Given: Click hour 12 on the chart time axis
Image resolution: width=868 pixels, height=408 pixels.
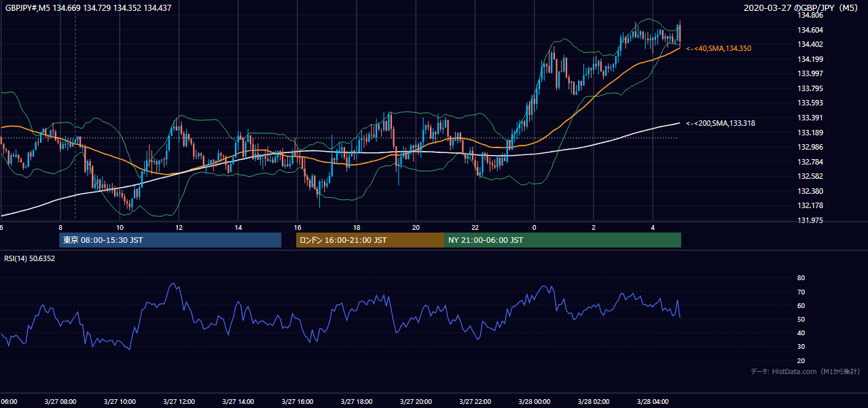Looking at the screenshot, I should 179,227.
